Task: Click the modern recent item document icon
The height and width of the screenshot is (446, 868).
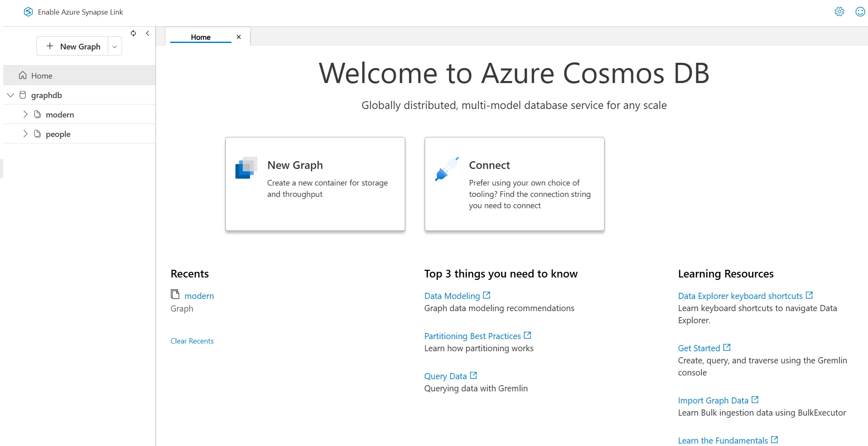Action: pos(175,294)
